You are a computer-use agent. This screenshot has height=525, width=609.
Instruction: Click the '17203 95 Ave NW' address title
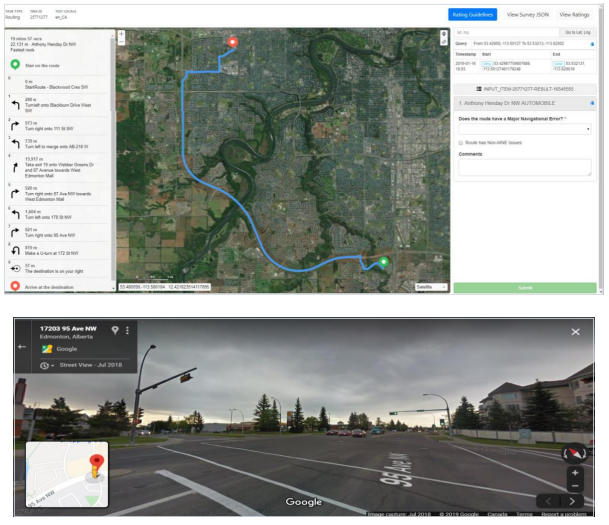pos(68,329)
